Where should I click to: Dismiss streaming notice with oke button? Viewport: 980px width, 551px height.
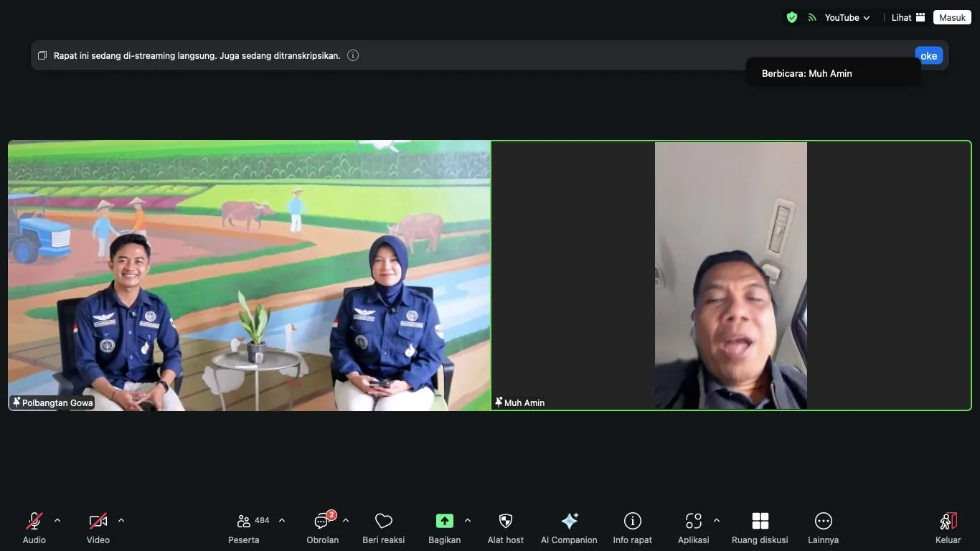click(x=928, y=56)
